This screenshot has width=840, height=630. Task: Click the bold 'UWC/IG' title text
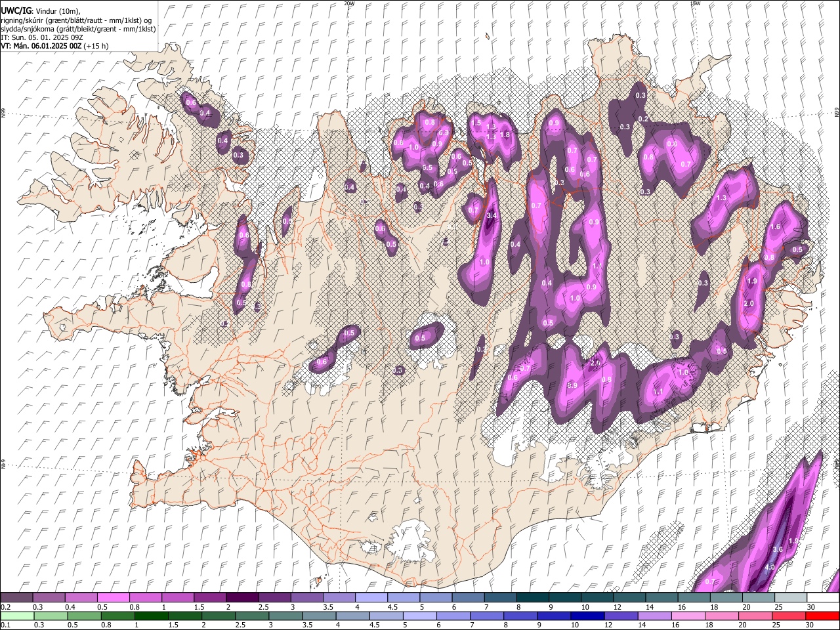point(16,10)
